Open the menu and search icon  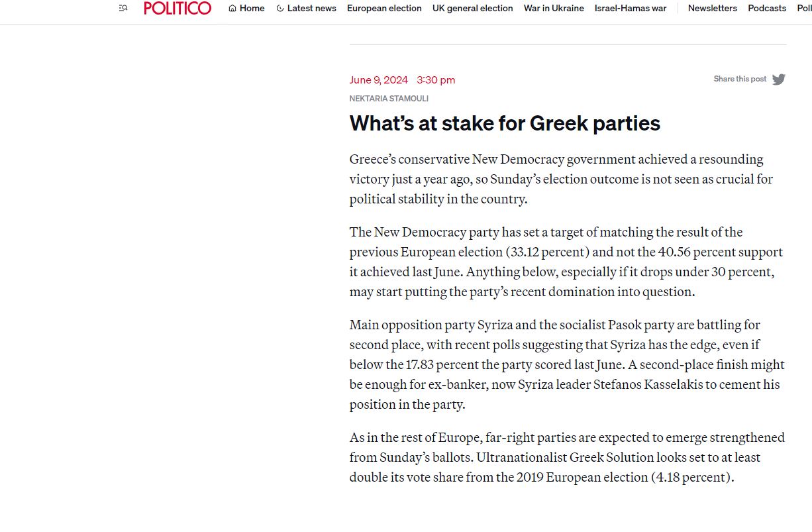tap(123, 8)
